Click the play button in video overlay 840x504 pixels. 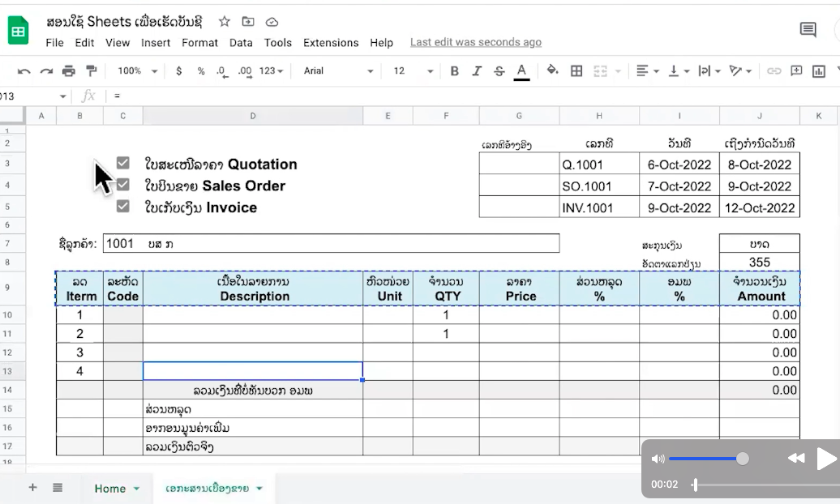click(826, 459)
